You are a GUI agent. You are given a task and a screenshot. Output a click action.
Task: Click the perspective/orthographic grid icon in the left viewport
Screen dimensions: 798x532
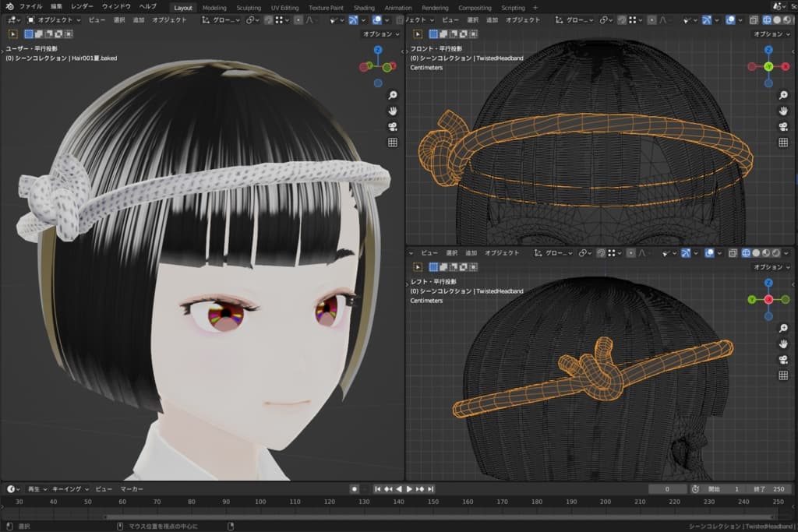[x=392, y=143]
